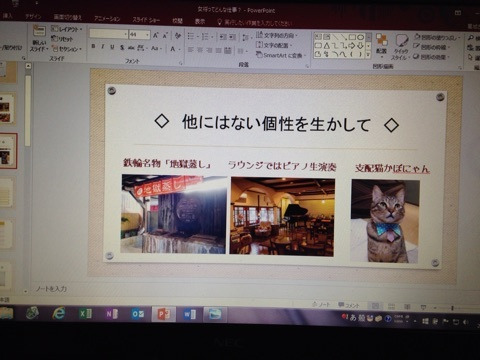Click the Increase Font Size icon
The width and height of the screenshot is (480, 360).
pos(156,35)
